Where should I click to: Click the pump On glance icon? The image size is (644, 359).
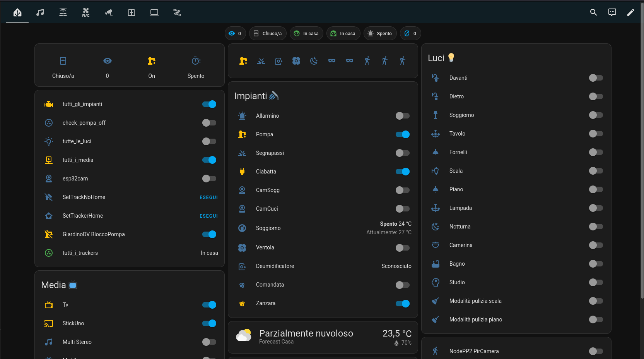click(x=152, y=61)
